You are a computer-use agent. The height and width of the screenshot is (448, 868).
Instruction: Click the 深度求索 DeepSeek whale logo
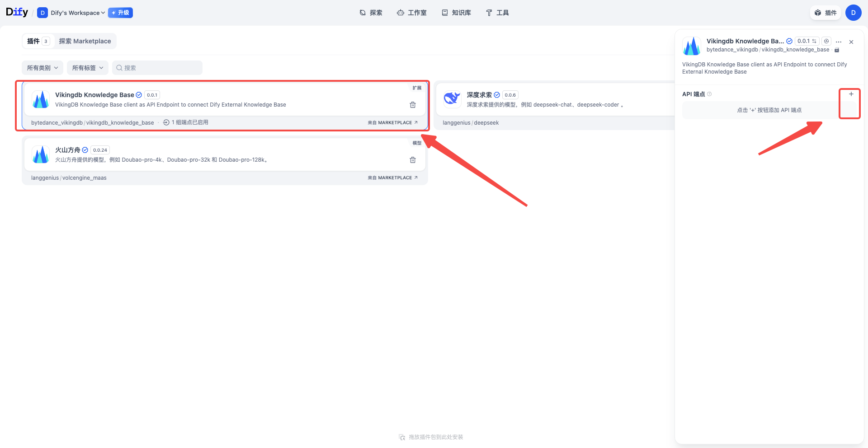tap(452, 99)
